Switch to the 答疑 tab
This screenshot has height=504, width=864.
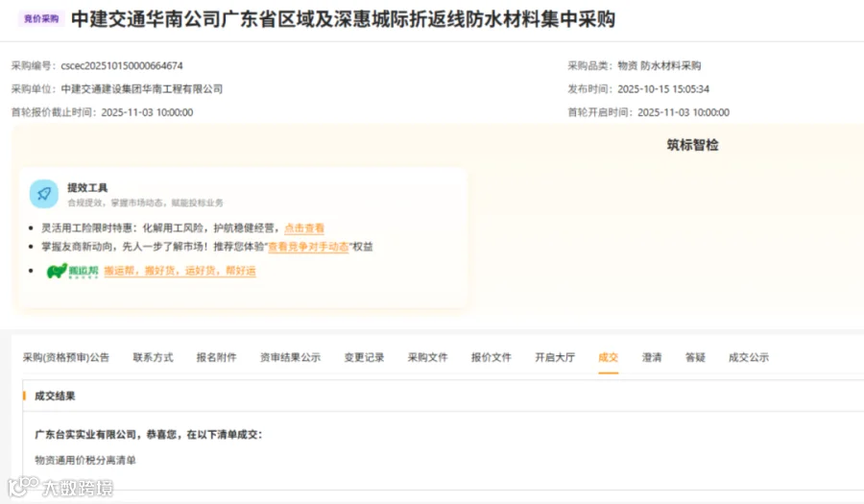pos(695,357)
